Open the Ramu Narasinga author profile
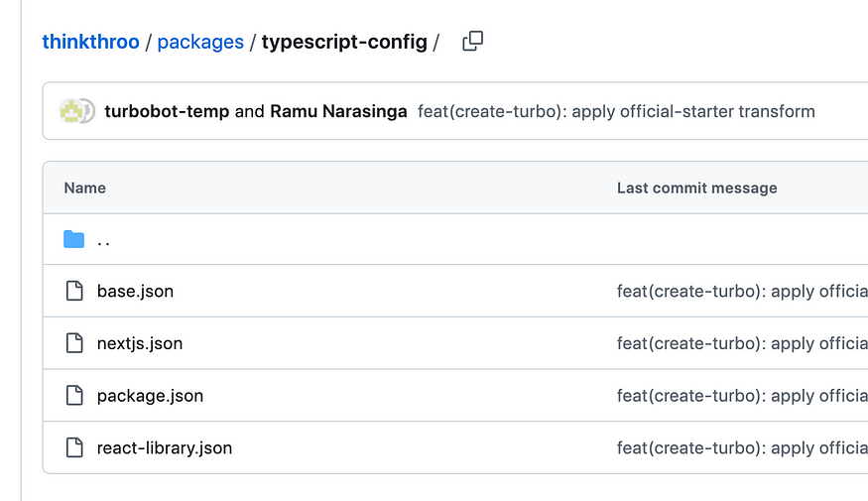Viewport: 868px width, 501px height. (x=338, y=111)
